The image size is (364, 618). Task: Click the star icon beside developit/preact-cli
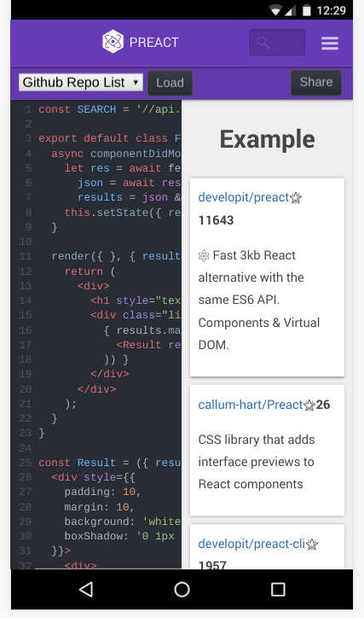[x=312, y=545]
